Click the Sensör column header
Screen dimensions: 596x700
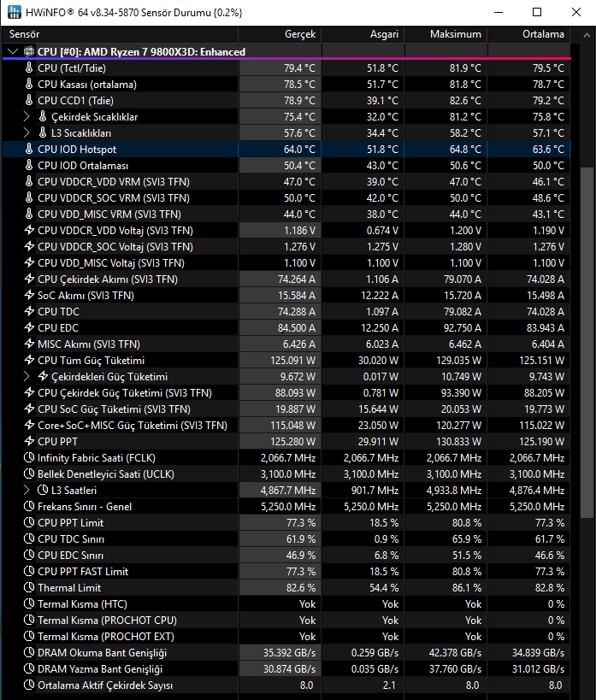[x=120, y=34]
